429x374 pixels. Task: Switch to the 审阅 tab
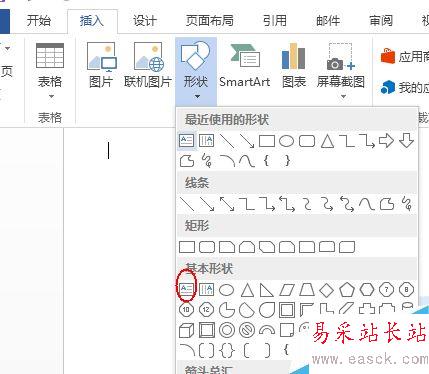point(381,21)
